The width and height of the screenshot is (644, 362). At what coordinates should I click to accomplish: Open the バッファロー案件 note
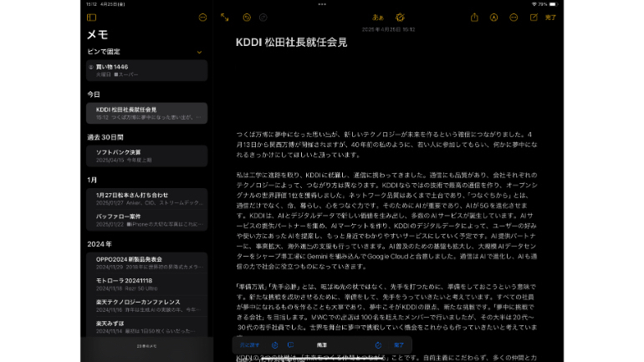(146, 220)
